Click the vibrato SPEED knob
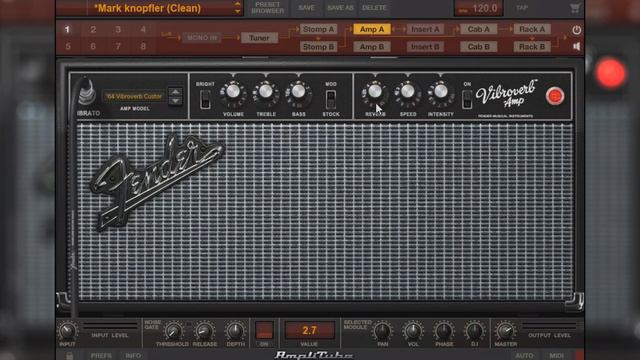 click(x=408, y=93)
